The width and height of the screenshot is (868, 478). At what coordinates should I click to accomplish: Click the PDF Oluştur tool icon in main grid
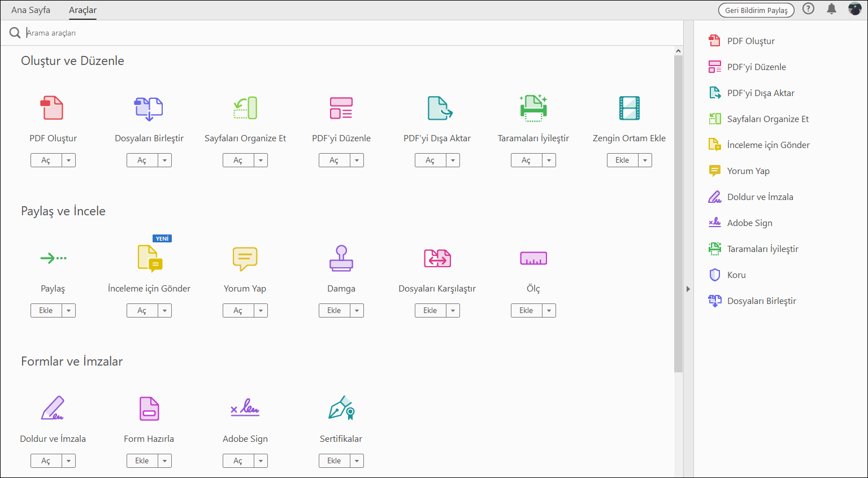[53, 108]
